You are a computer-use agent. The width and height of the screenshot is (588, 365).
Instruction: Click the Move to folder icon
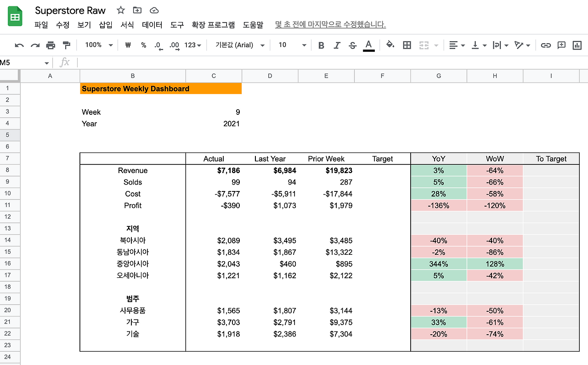tap(137, 10)
